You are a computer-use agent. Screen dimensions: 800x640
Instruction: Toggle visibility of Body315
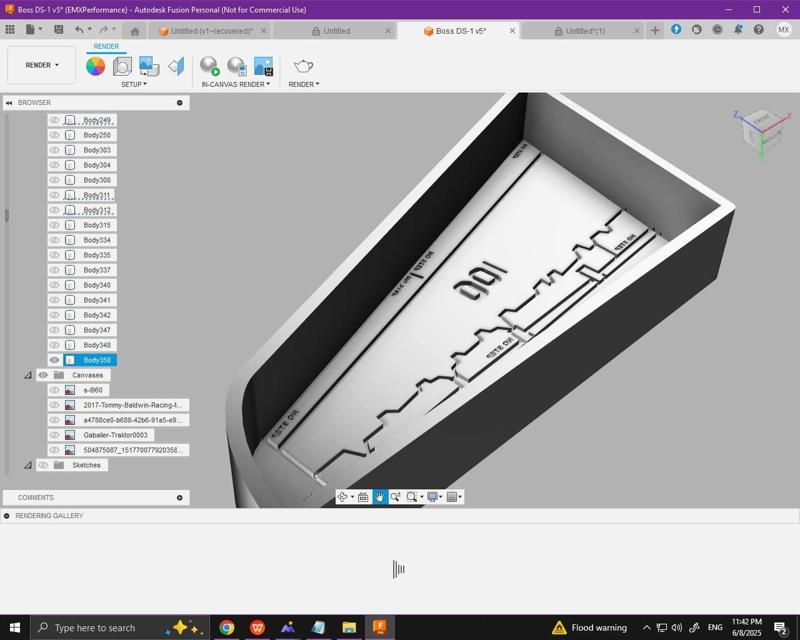coord(54,225)
